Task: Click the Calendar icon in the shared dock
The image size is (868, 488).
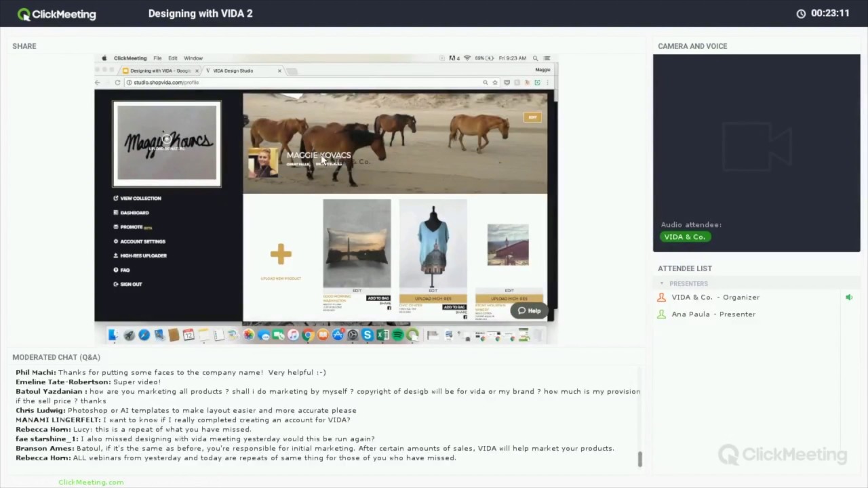Action: [x=189, y=335]
